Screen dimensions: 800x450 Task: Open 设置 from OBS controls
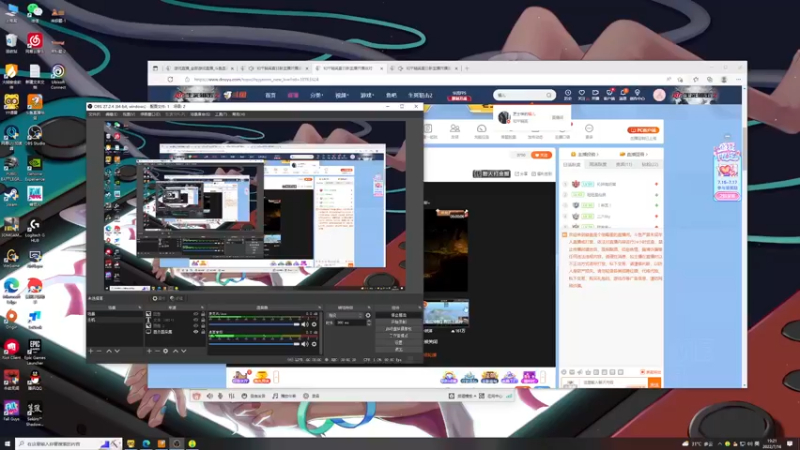(x=398, y=342)
